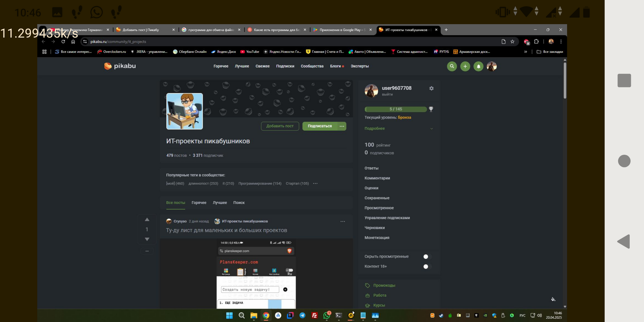The width and height of the screenshot is (644, 322).
Task: Open the user avatar in Pikabu header
Action: tap(491, 66)
